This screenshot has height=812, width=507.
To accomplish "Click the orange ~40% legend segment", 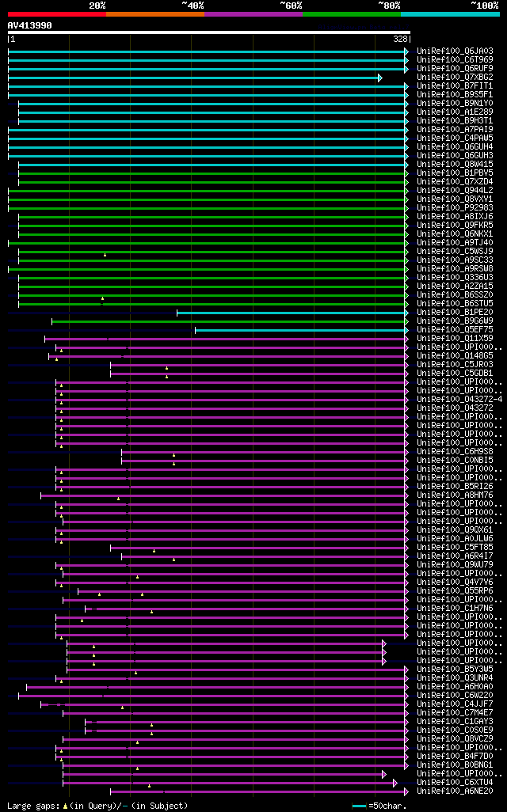I will coord(155,14).
